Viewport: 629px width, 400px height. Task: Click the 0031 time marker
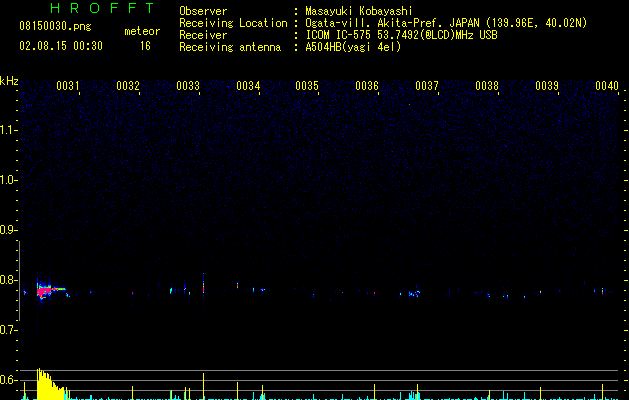point(68,86)
